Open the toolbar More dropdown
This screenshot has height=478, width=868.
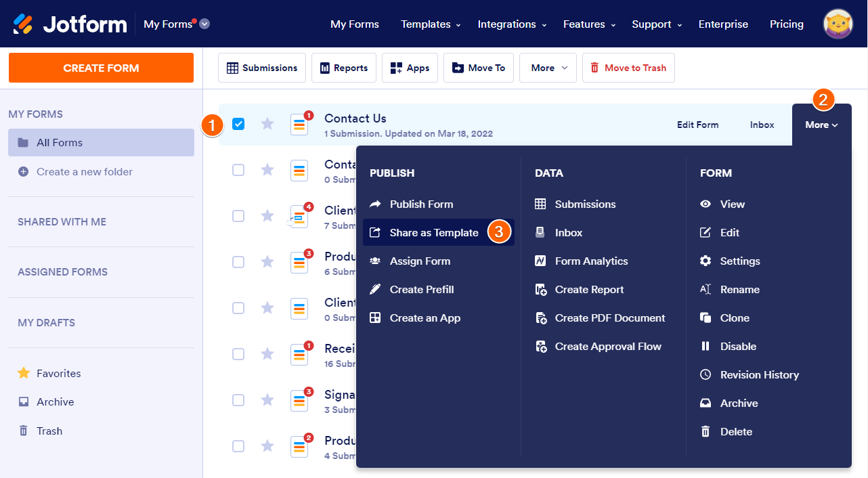pos(548,68)
